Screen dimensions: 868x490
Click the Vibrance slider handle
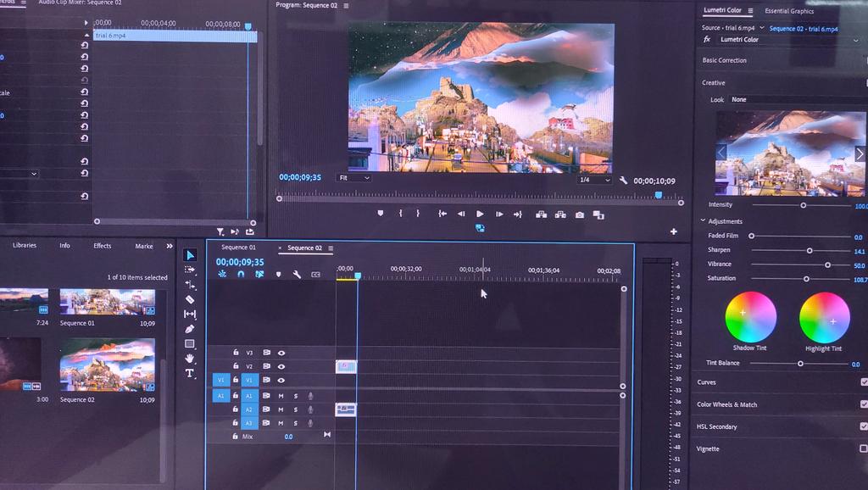[x=827, y=265]
